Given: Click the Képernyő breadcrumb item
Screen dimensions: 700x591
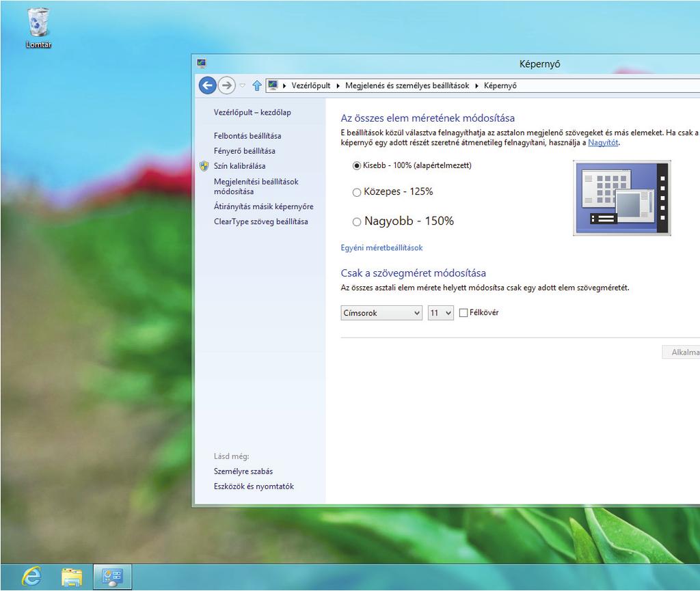Looking at the screenshot, I should (500, 85).
